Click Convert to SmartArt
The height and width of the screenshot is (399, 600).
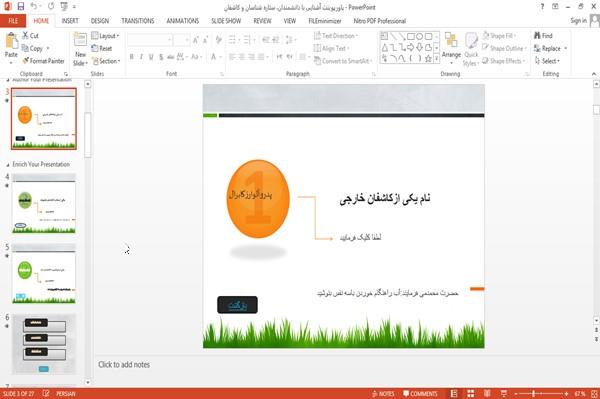pyautogui.click(x=343, y=61)
